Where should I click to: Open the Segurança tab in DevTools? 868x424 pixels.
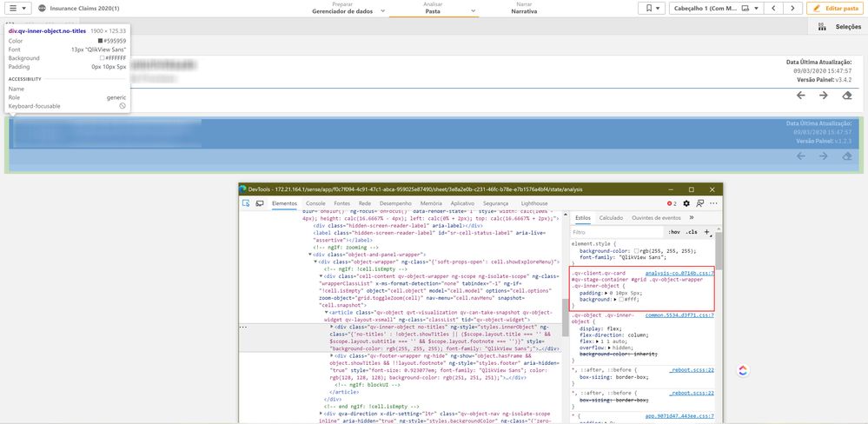coord(495,203)
